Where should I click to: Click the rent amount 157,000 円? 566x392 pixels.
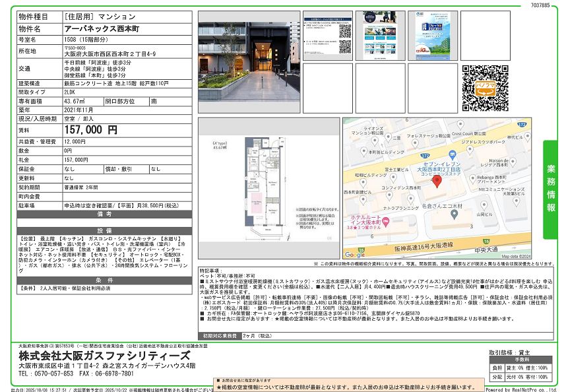coord(90,130)
